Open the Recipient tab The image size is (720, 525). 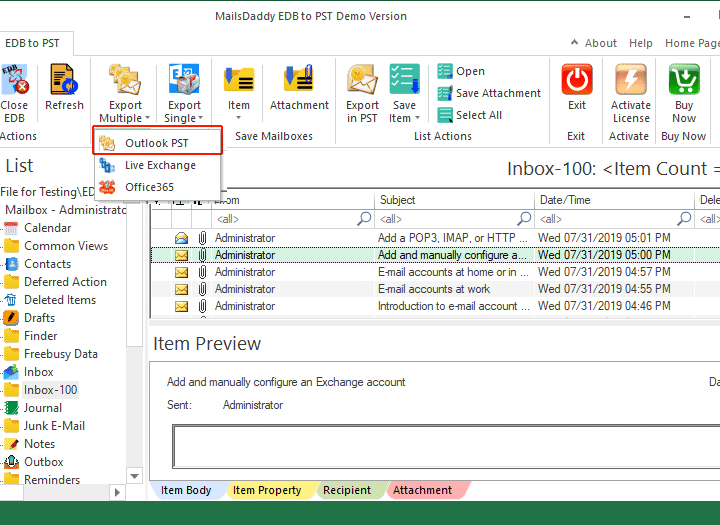click(x=346, y=490)
